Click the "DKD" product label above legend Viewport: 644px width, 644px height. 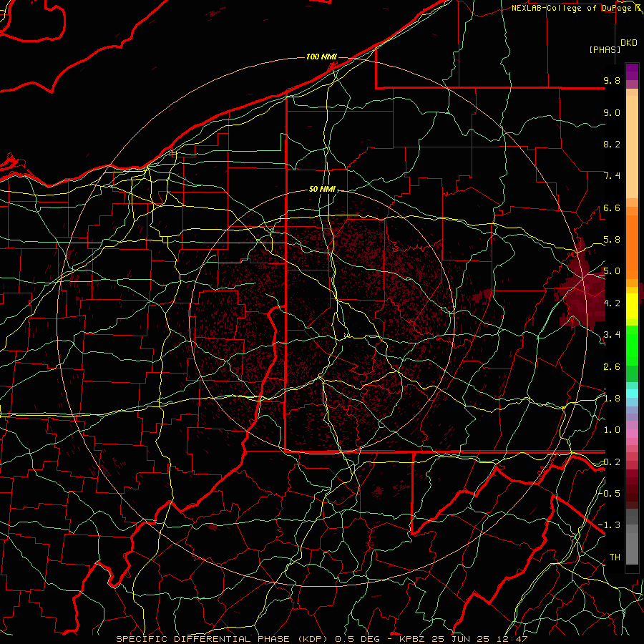(x=629, y=43)
